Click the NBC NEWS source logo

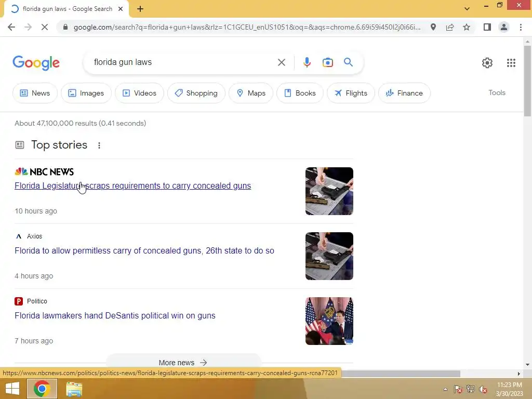[x=44, y=171]
